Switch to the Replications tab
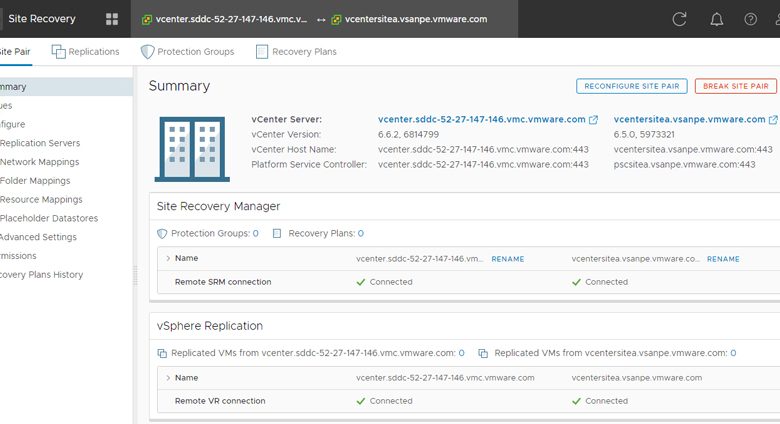The width and height of the screenshot is (780, 424). pos(86,52)
